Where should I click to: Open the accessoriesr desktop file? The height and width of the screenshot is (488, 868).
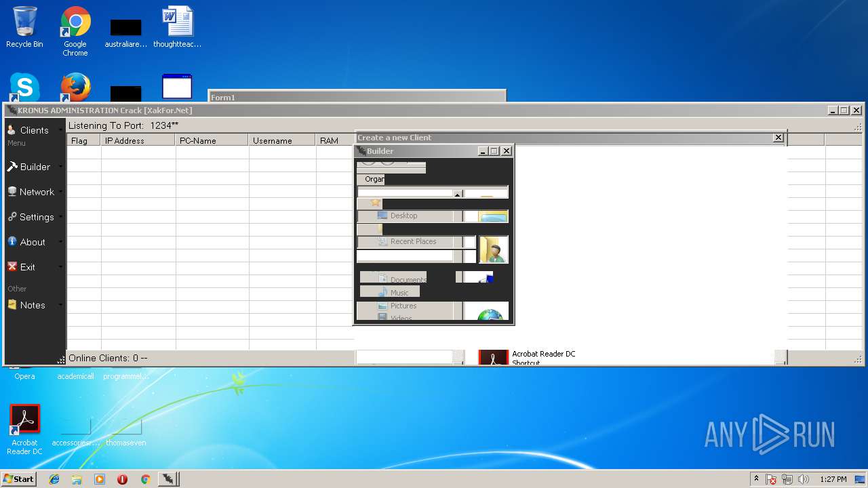[75, 433]
